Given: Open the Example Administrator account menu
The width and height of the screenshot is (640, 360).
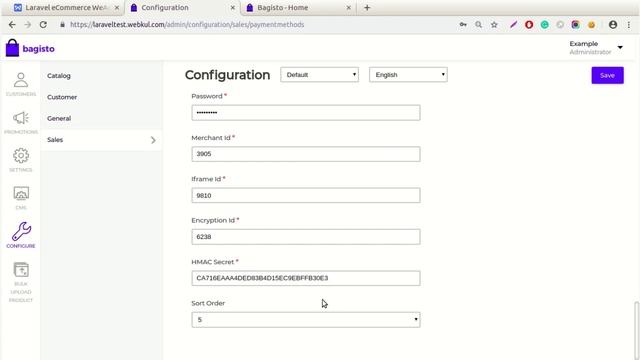Looking at the screenshot, I should [x=596, y=47].
